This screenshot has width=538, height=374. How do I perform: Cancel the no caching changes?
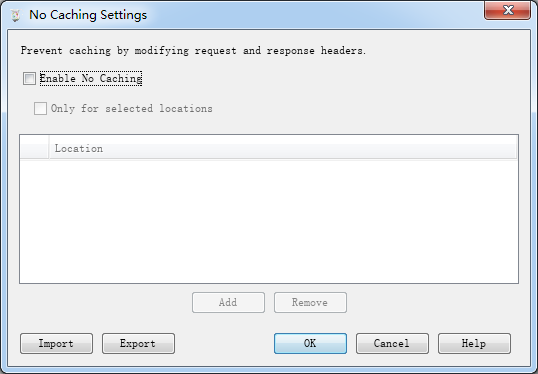pyautogui.click(x=392, y=343)
